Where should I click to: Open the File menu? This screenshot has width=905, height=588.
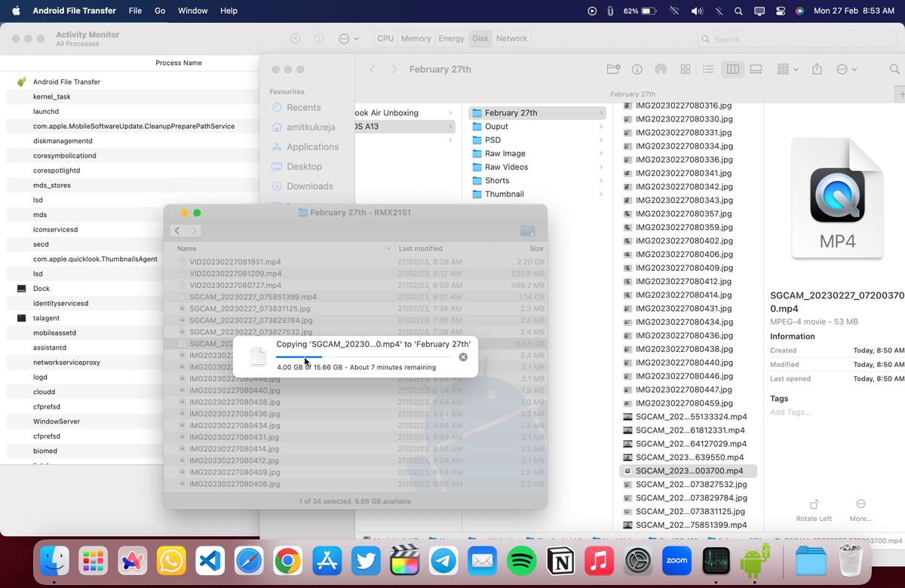tap(135, 11)
